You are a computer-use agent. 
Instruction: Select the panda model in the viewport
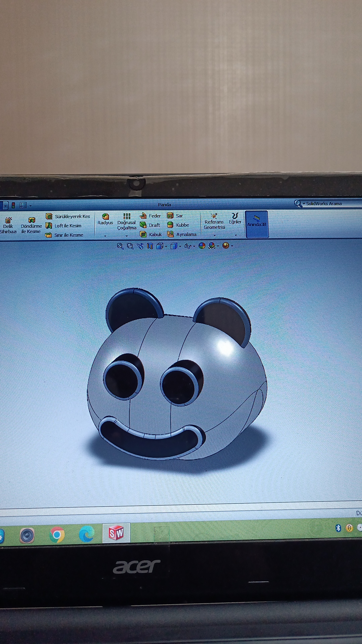(177, 375)
